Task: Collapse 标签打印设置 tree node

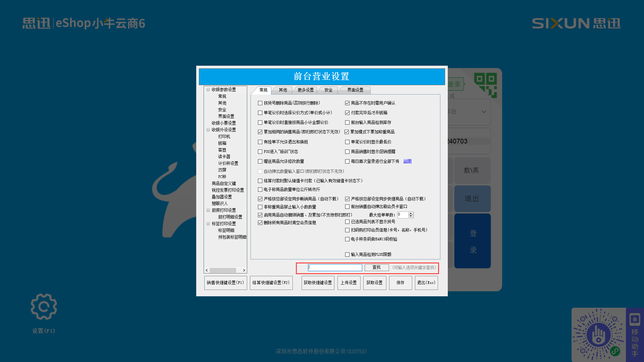Action: pos(208,224)
